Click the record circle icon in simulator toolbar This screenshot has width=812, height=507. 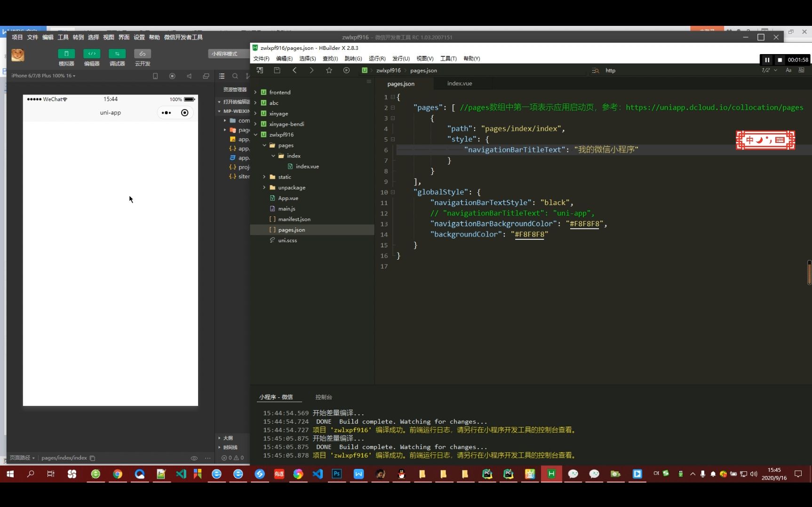[172, 76]
